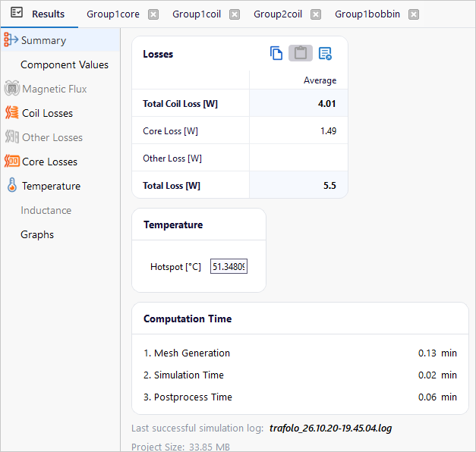Viewport: 476px width, 452px height.
Task: Open the Losses report export icon
Action: coord(325,54)
